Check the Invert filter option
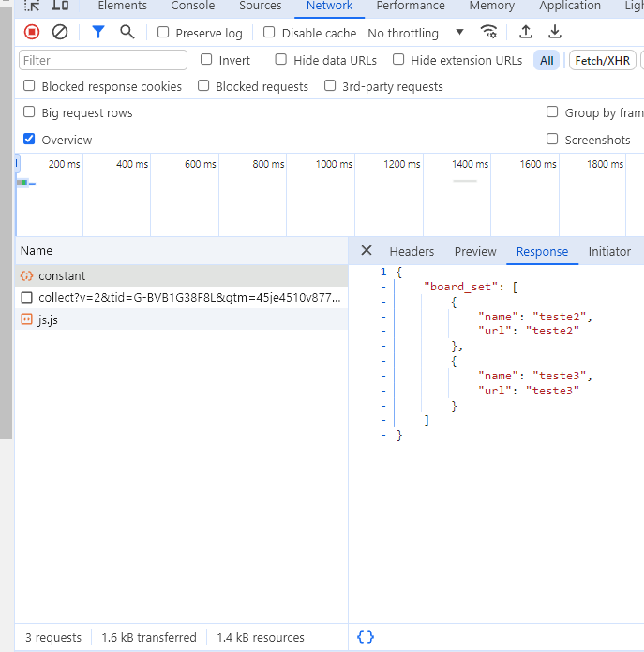644x652 pixels. tap(206, 59)
